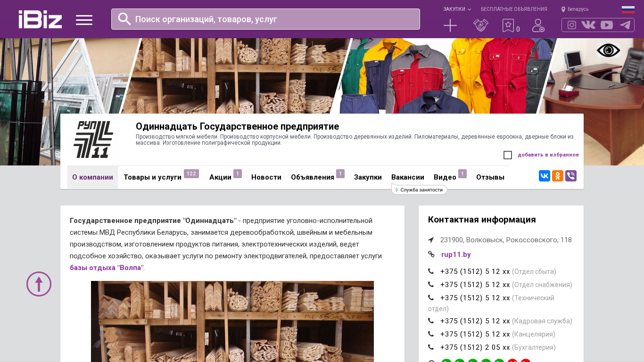This screenshot has width=644, height=362.
Task: Open the hamburger menu icon
Action: tap(84, 20)
